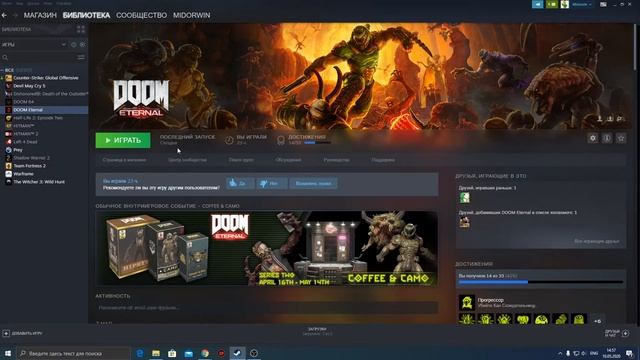This screenshot has height=360, width=640.
Task: Open the Windows notification center icon
Action: [x=630, y=353]
